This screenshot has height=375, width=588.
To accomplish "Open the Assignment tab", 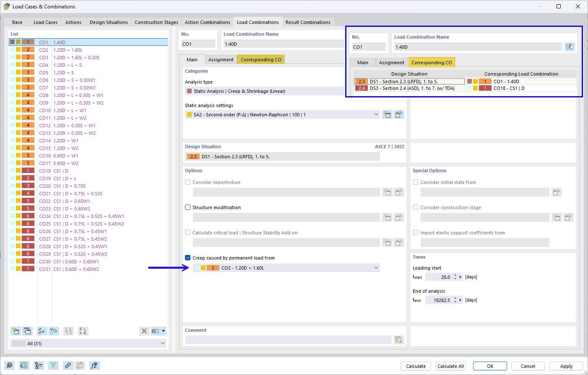I will click(x=221, y=59).
